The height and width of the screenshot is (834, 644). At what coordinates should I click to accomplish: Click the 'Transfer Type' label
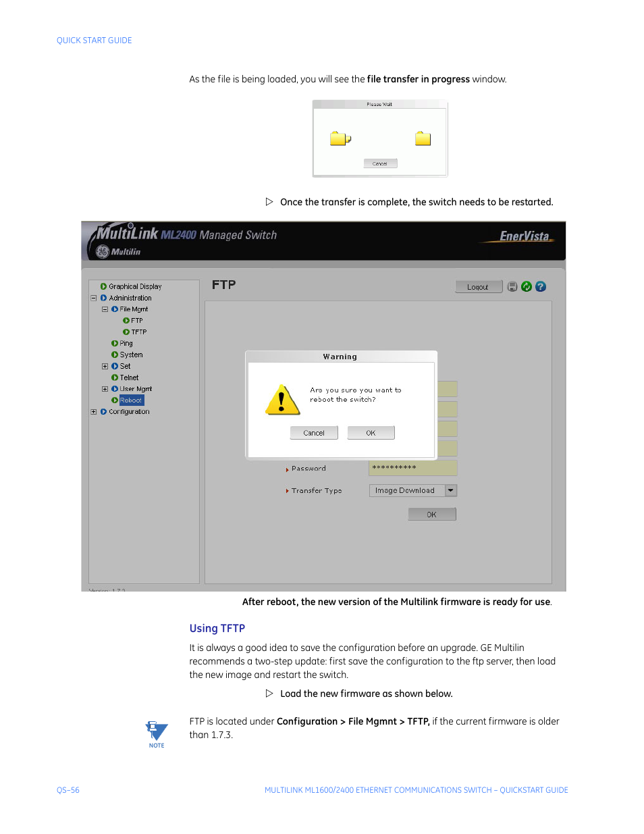(x=317, y=491)
